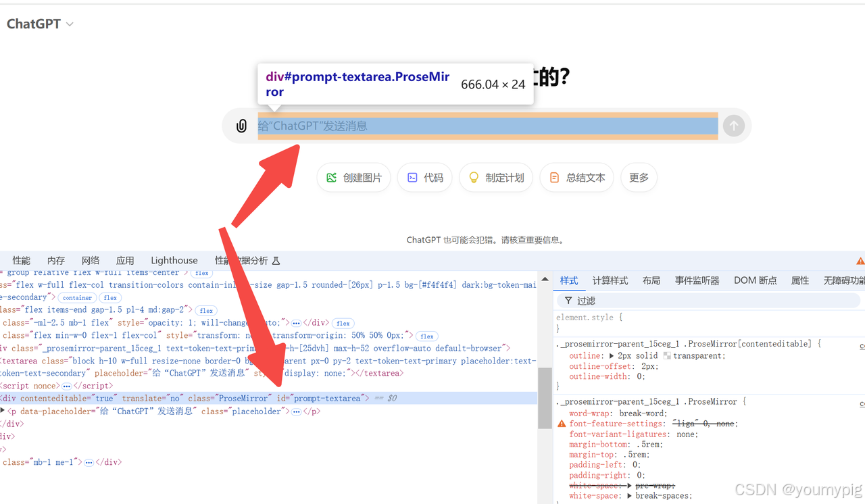Click warning icon next to font-feature-settings
Screen dimensions: 865x504
point(562,424)
